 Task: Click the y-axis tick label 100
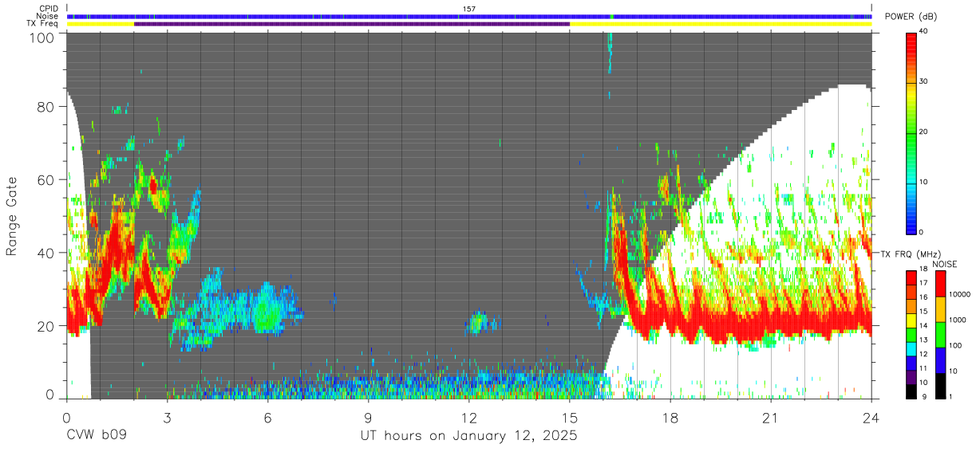(43, 37)
